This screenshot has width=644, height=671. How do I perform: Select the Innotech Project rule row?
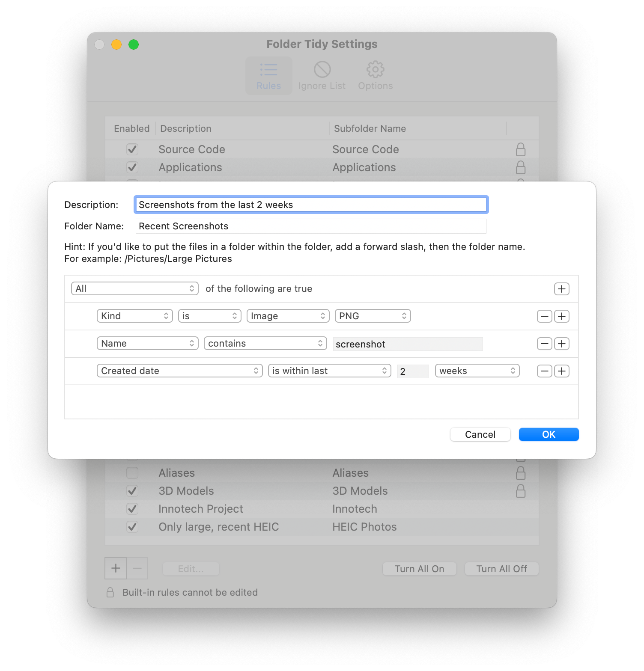point(322,509)
